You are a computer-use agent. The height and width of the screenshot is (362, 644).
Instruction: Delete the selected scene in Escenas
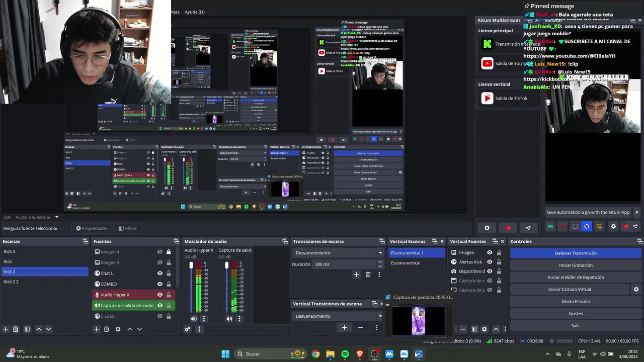16,329
